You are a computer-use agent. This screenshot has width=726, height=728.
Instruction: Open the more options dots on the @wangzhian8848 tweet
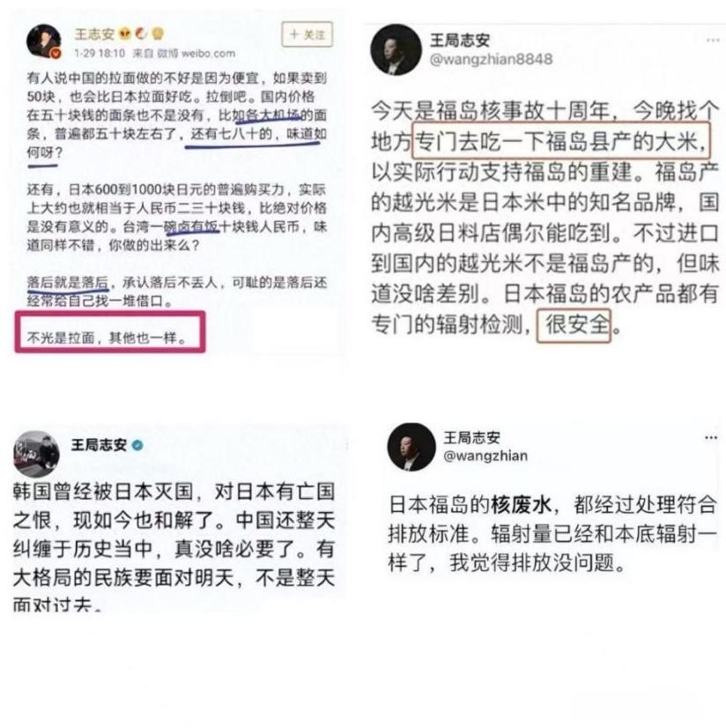coord(713,41)
